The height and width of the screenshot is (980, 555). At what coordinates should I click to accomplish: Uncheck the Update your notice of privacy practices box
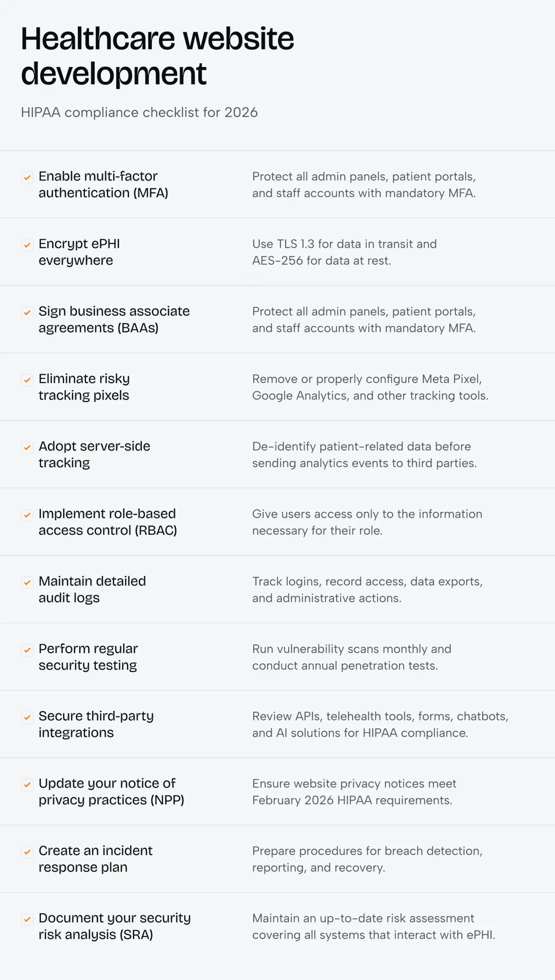pos(27,785)
